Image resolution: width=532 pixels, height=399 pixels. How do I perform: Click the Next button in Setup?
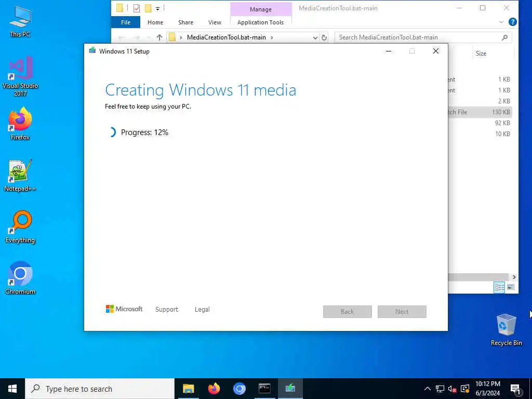coord(402,312)
